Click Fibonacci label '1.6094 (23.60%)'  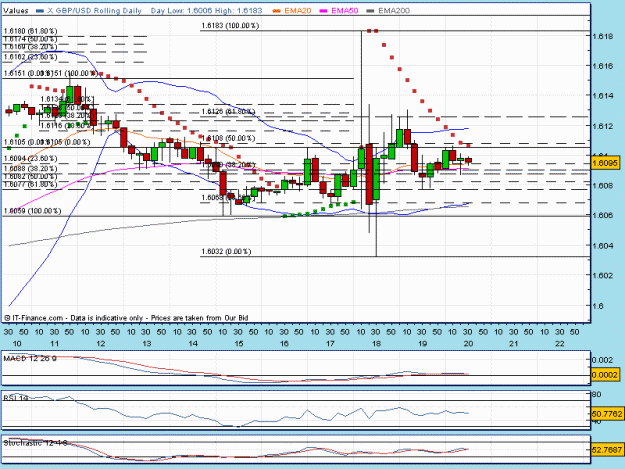pos(30,158)
